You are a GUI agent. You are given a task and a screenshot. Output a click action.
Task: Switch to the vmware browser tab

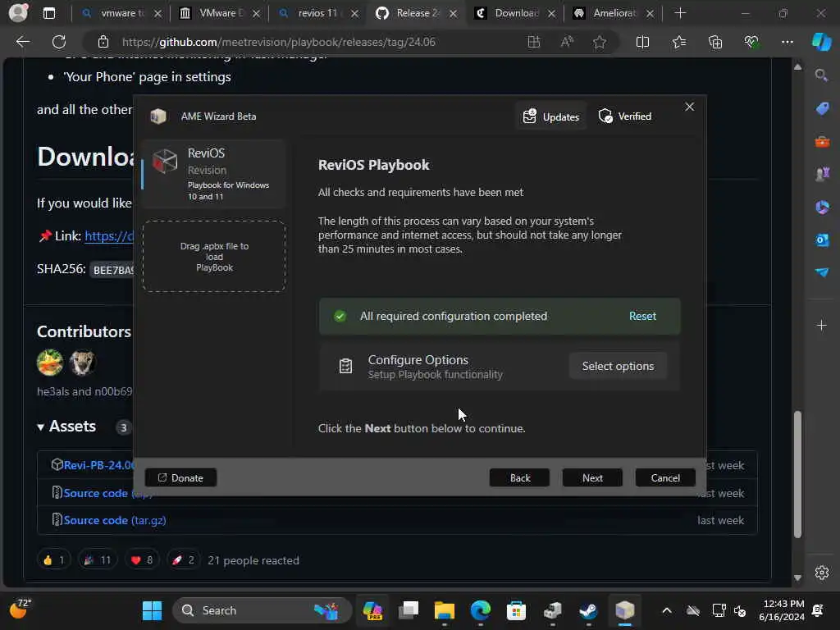(121, 13)
